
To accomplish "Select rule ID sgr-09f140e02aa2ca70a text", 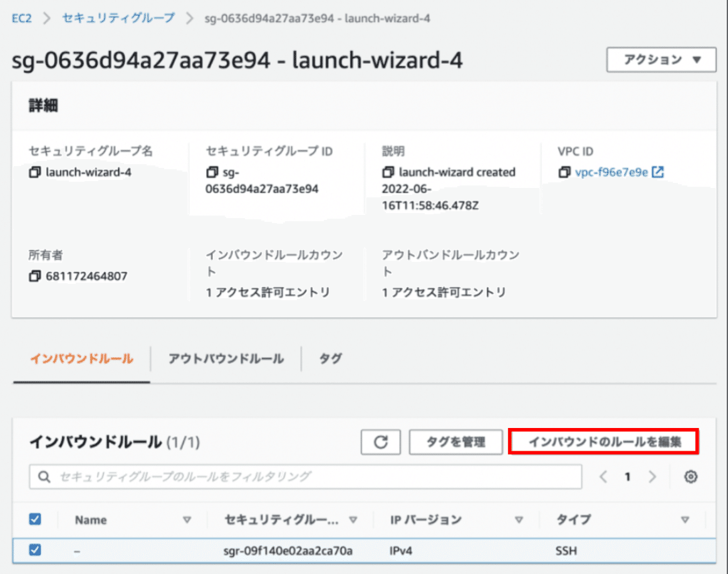I will [288, 551].
